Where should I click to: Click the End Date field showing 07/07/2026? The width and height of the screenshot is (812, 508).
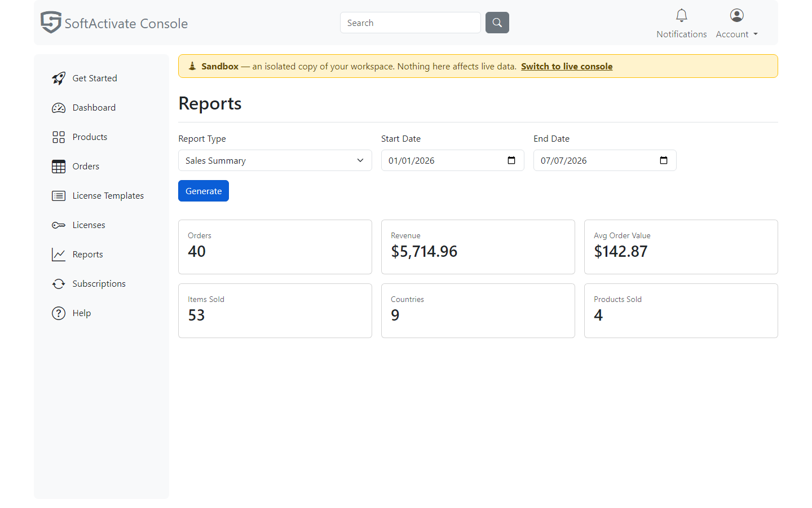click(605, 160)
